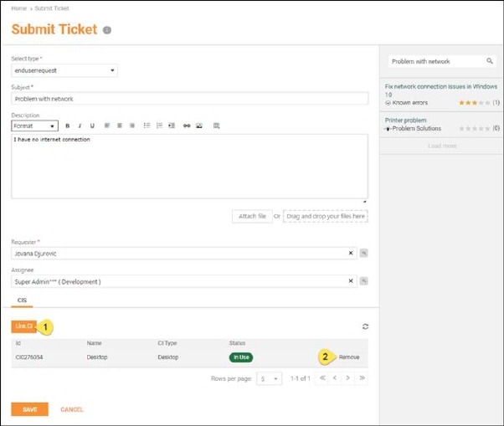
Task: Toggle italic formatting in description toolbar
Action: coord(79,126)
